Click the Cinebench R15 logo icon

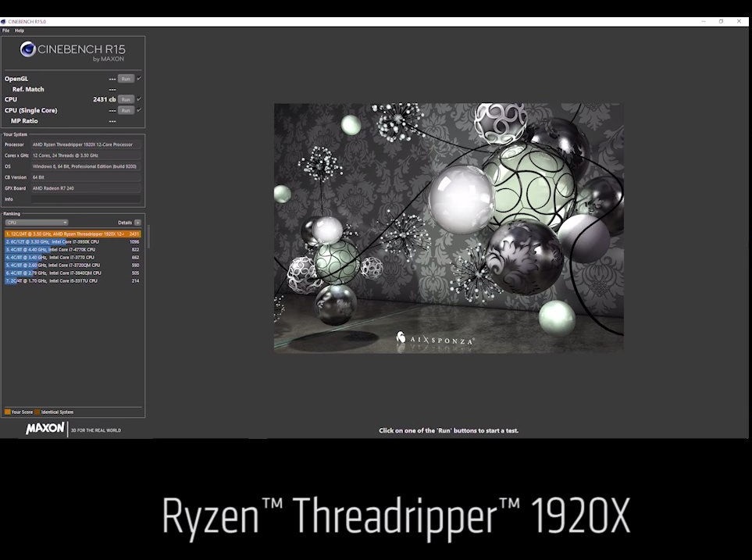[x=28, y=49]
